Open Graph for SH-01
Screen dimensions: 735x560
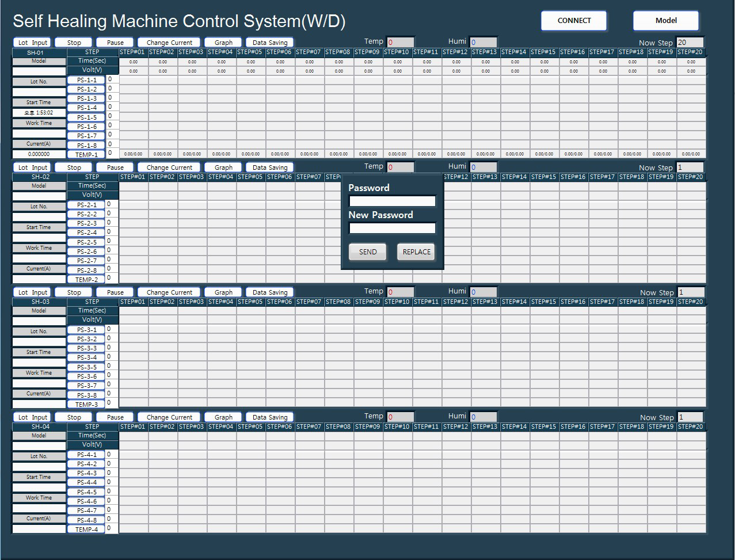[x=223, y=43]
